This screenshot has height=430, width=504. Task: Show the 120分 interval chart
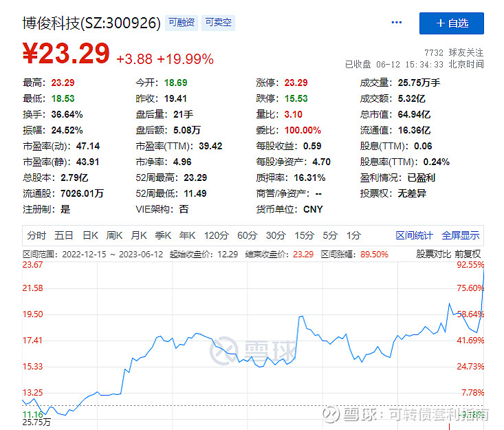(x=217, y=235)
